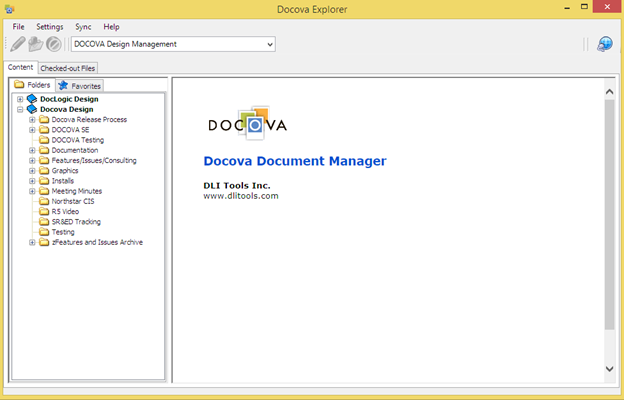
Task: Click the cancel checkout circle icon
Action: (x=53, y=44)
